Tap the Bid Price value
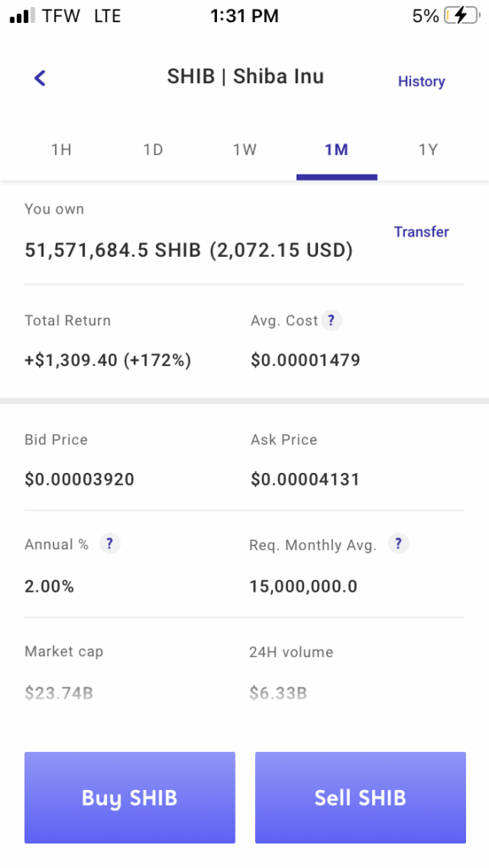The height and width of the screenshot is (868, 489). point(80,480)
